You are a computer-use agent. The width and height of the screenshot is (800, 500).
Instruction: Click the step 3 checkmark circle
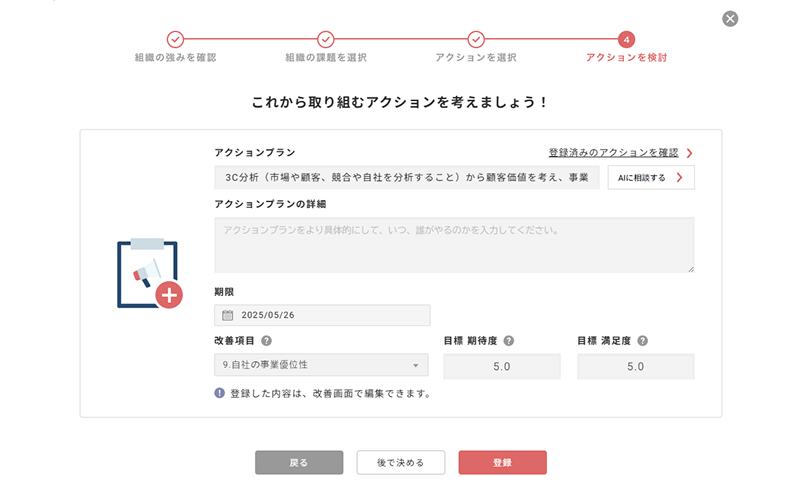tap(476, 39)
